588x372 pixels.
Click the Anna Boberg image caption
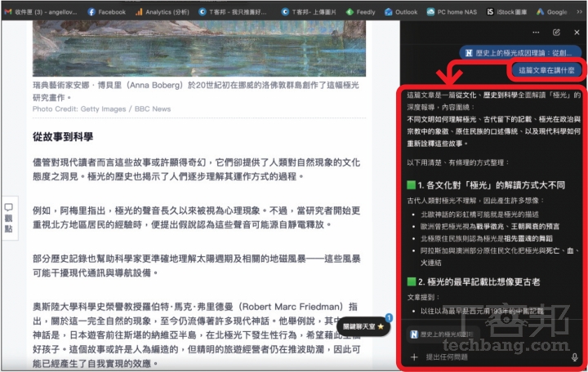click(196, 91)
